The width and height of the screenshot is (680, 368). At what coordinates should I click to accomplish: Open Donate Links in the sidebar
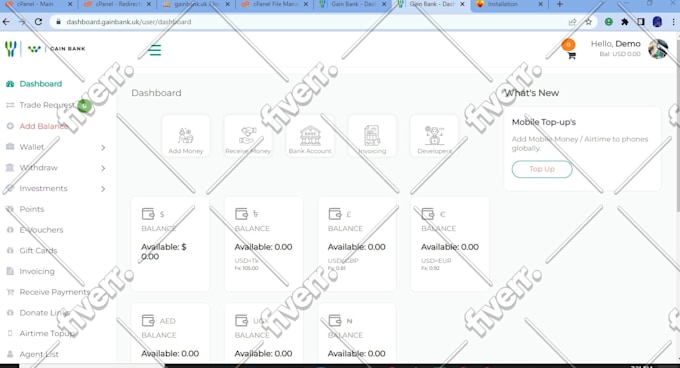44,313
